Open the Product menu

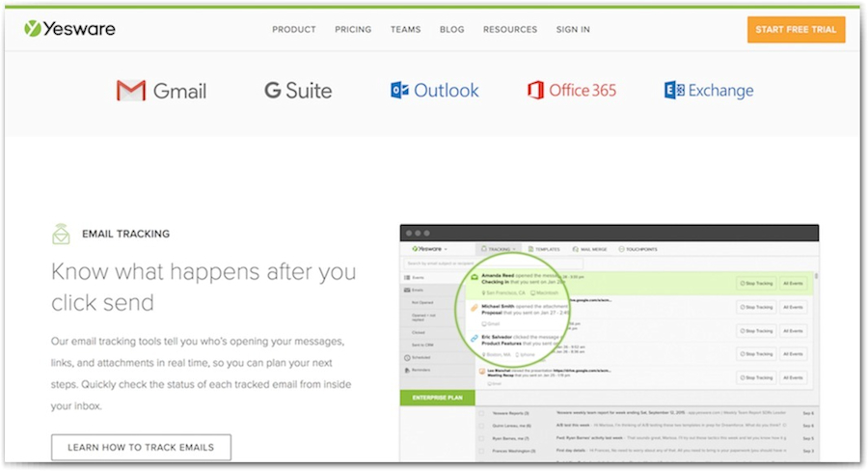point(293,29)
